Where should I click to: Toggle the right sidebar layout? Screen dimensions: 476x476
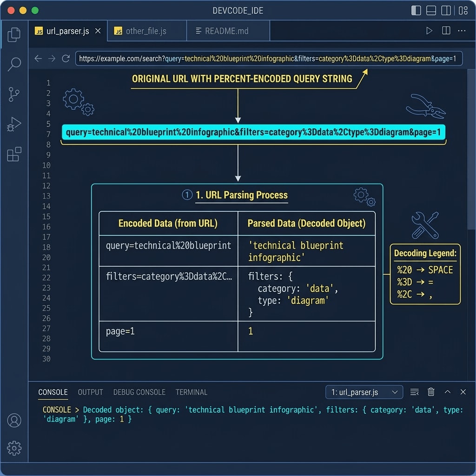pyautogui.click(x=447, y=10)
